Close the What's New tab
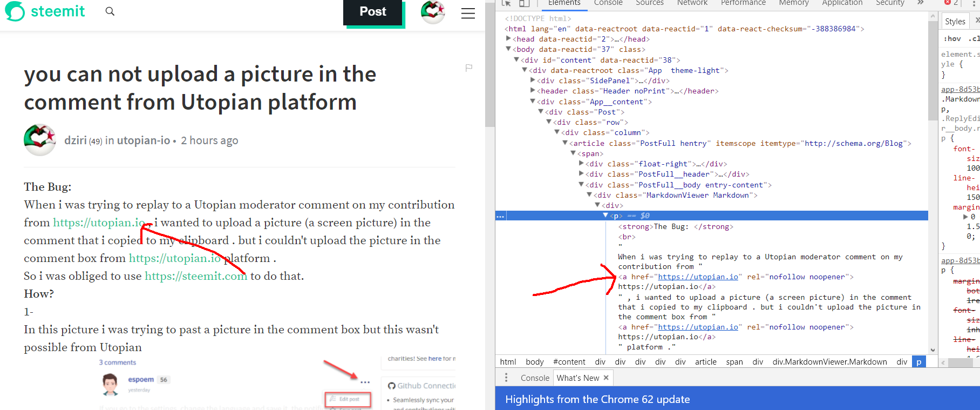This screenshot has width=980, height=410. click(606, 378)
